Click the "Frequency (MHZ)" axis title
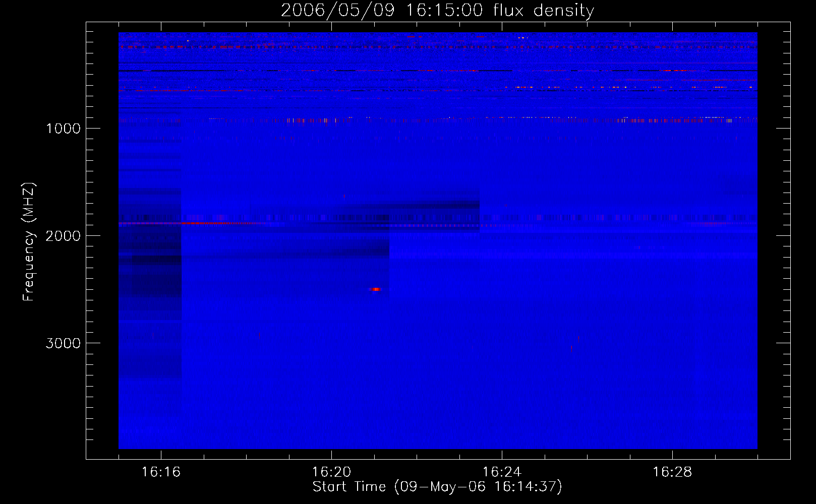 (x=29, y=242)
